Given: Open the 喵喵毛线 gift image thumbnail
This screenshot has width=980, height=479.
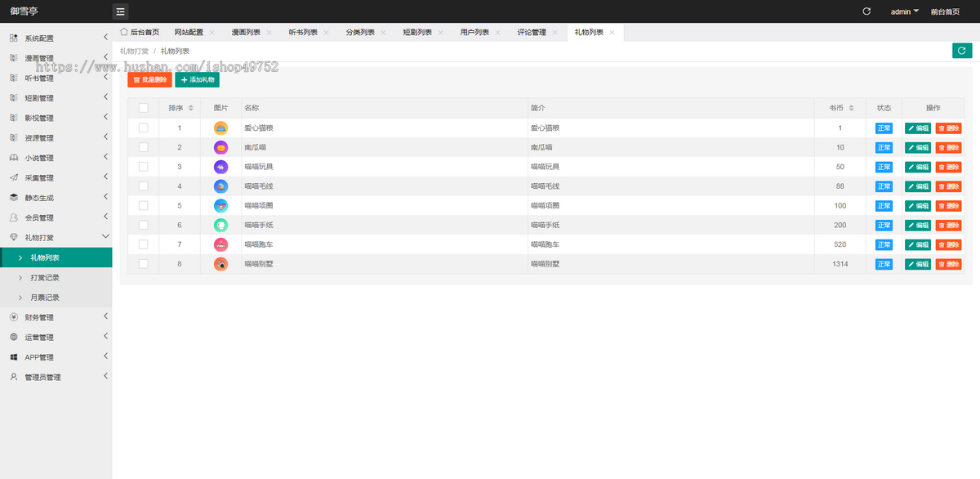Looking at the screenshot, I should [x=220, y=186].
